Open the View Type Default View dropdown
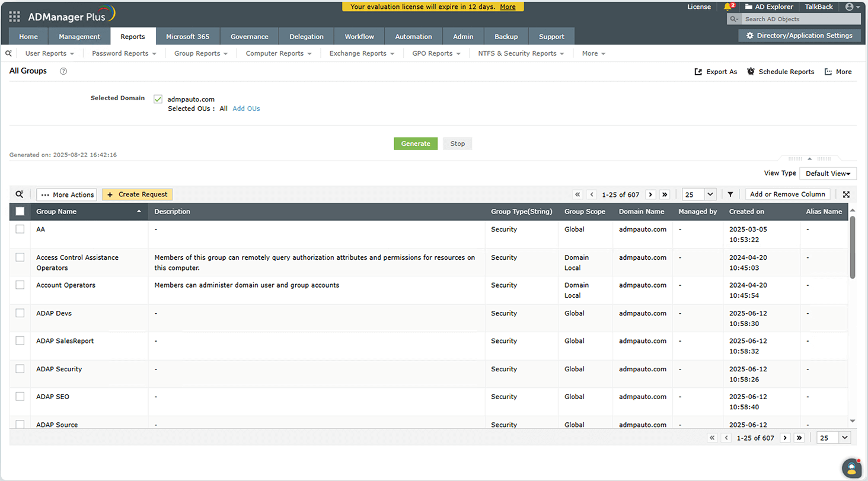This screenshot has width=868, height=481. [x=828, y=173]
